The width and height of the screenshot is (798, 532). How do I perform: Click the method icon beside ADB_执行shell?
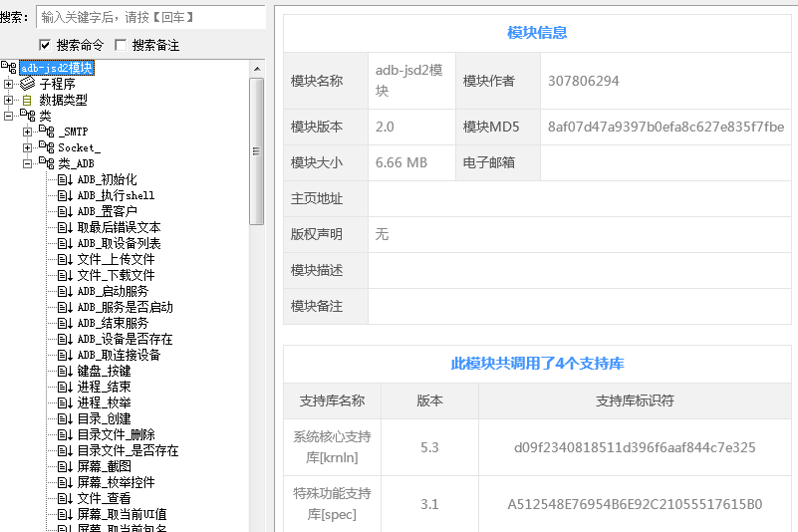tap(65, 195)
